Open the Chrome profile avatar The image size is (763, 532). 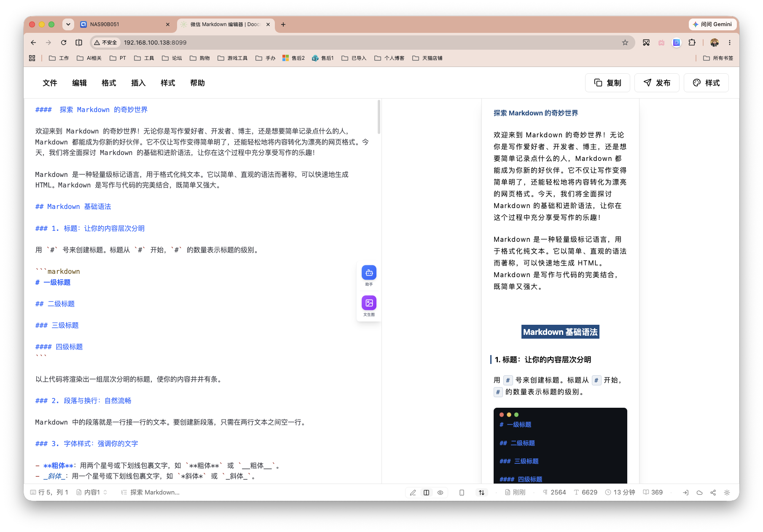715,43
